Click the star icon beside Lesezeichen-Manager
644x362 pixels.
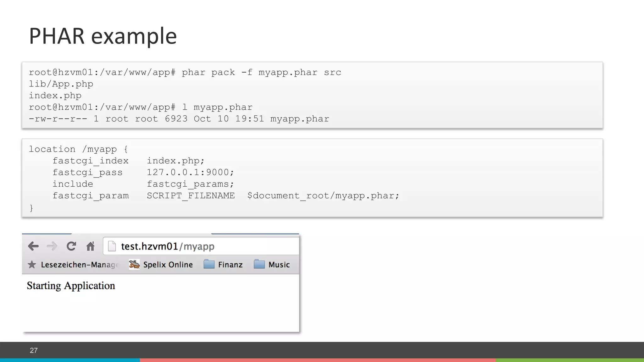32,265
